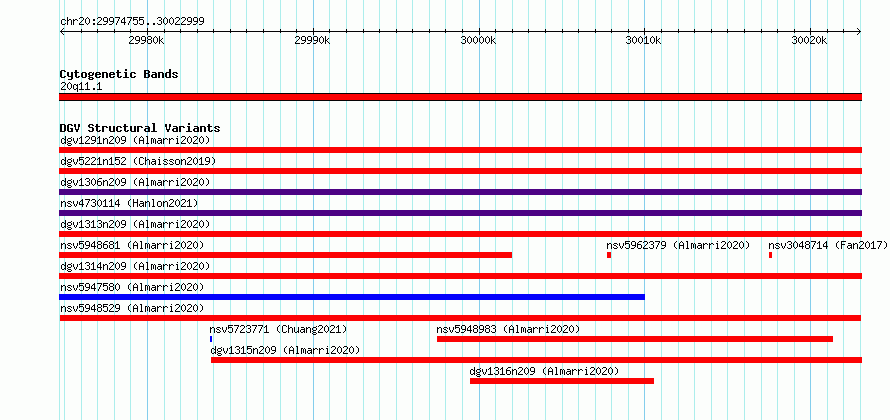Viewport: 890px width, 420px height.
Task: Select the dgv1314n209 red variant bar
Action: click(x=460, y=276)
